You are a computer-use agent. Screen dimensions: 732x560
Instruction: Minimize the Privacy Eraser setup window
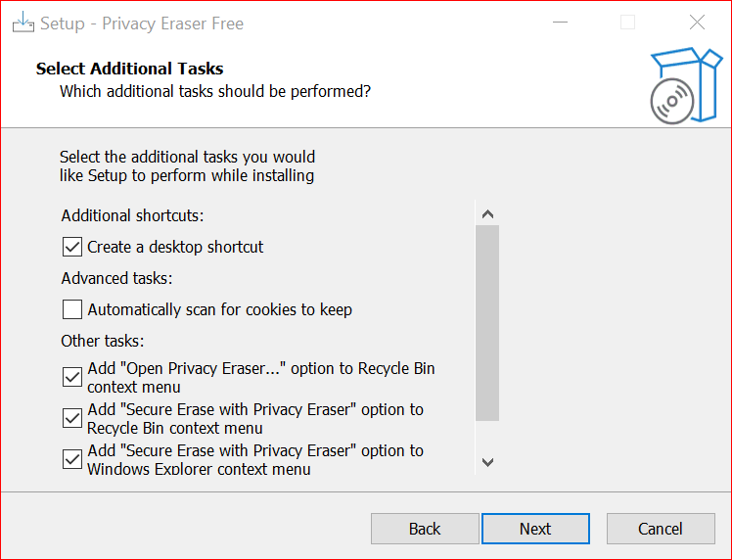tap(559, 23)
